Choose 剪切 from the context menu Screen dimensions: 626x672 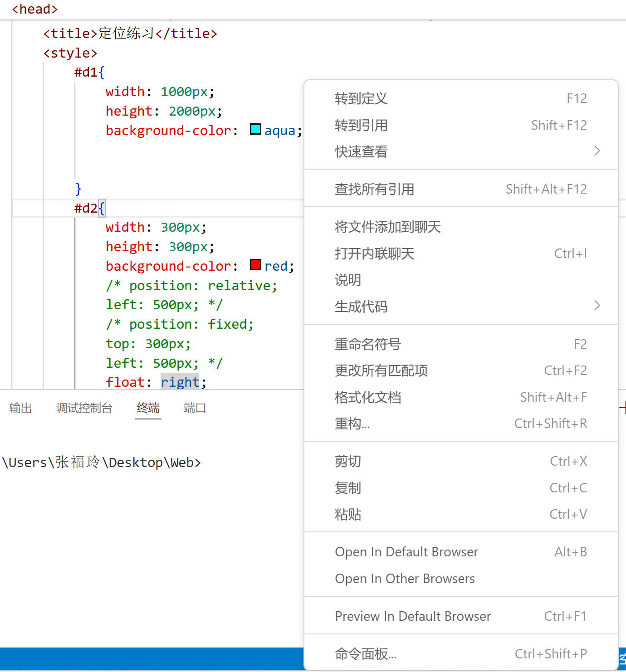click(x=461, y=461)
